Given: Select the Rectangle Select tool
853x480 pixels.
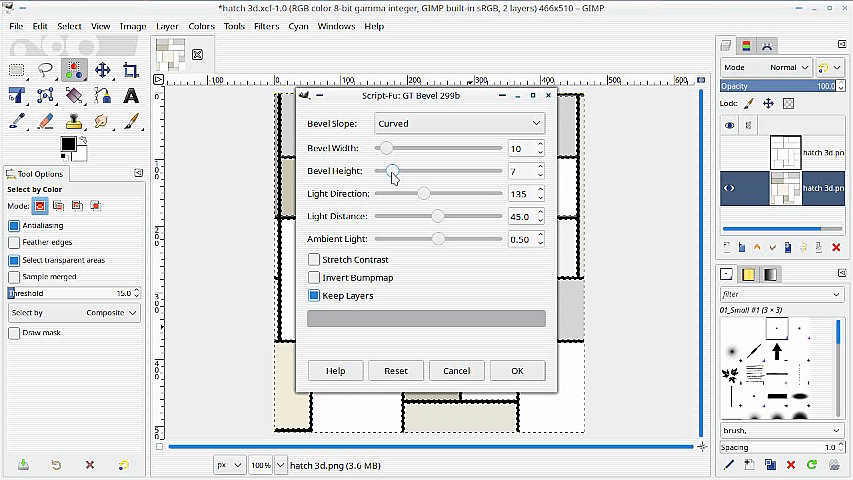Looking at the screenshot, I should pos(17,70).
